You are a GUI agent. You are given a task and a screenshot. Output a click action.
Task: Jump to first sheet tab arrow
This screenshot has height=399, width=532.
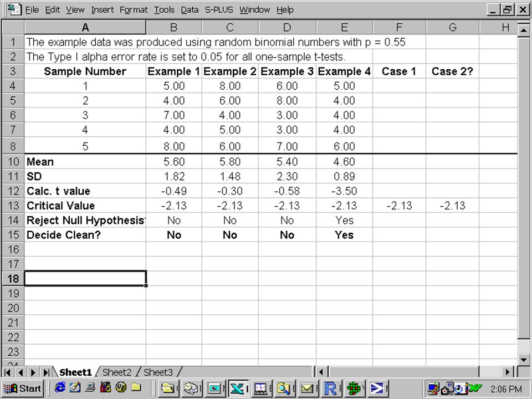click(x=7, y=372)
